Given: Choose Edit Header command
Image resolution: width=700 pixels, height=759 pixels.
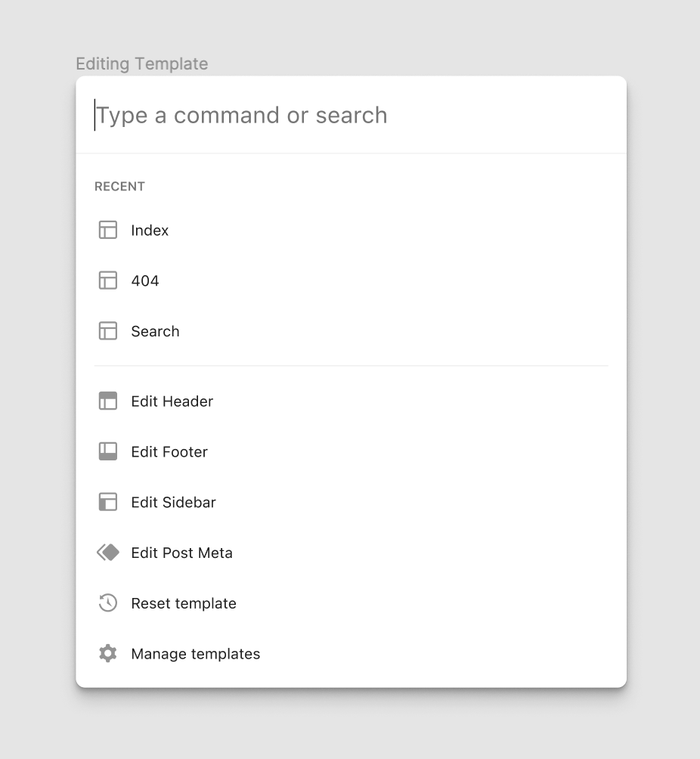Looking at the screenshot, I should click(172, 401).
